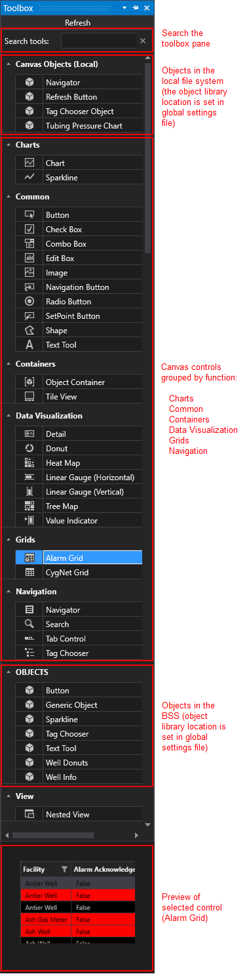Viewport: 249px width, 980px height.
Task: Select the Button row under OBJECTS
Action: point(79,691)
